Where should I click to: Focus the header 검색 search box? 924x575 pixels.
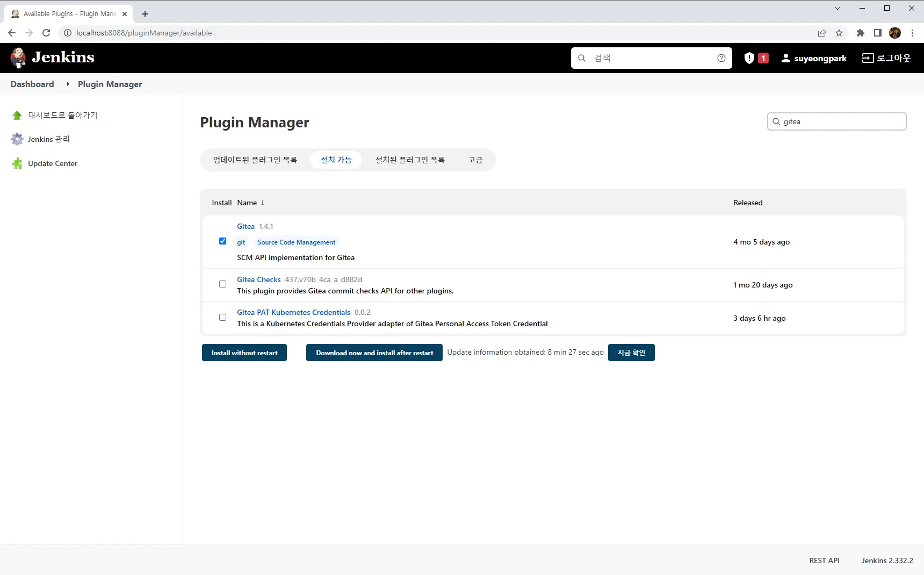click(x=652, y=58)
